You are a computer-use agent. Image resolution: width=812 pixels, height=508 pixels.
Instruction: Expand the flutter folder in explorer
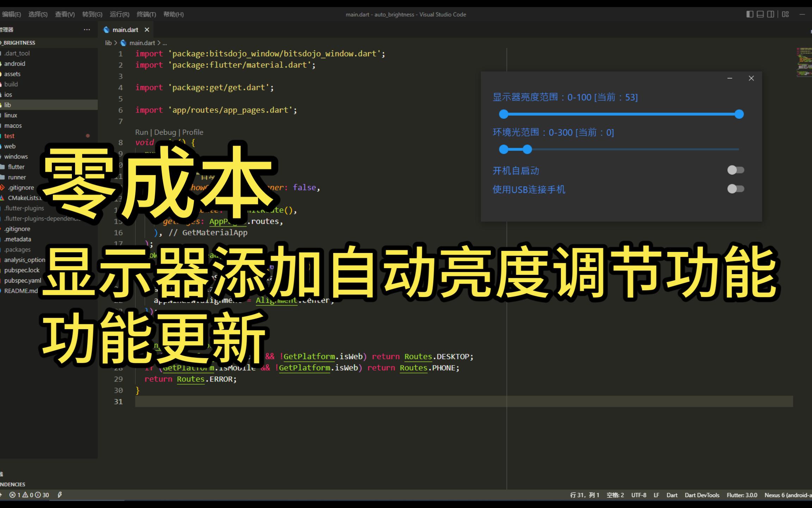coord(16,167)
